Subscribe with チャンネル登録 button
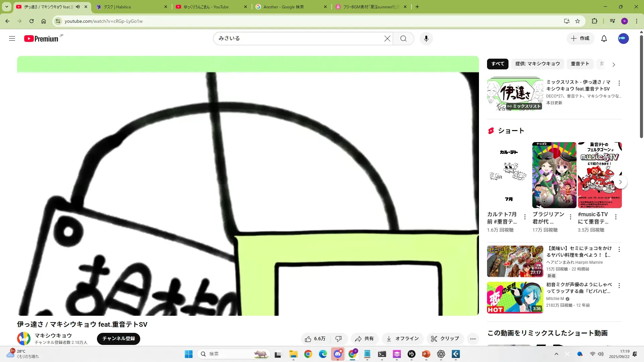Screen dimensions: 644x362 pos(118,339)
